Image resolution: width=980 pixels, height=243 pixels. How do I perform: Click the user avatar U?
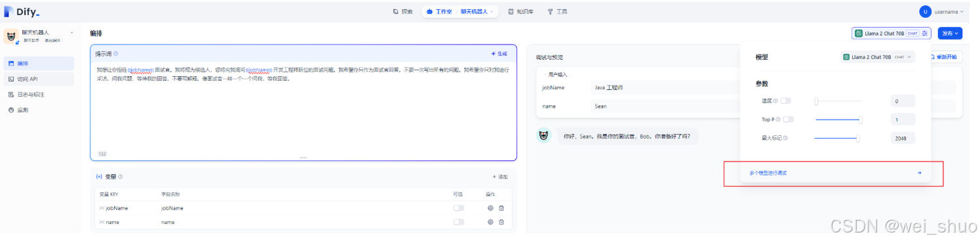pyautogui.click(x=925, y=12)
